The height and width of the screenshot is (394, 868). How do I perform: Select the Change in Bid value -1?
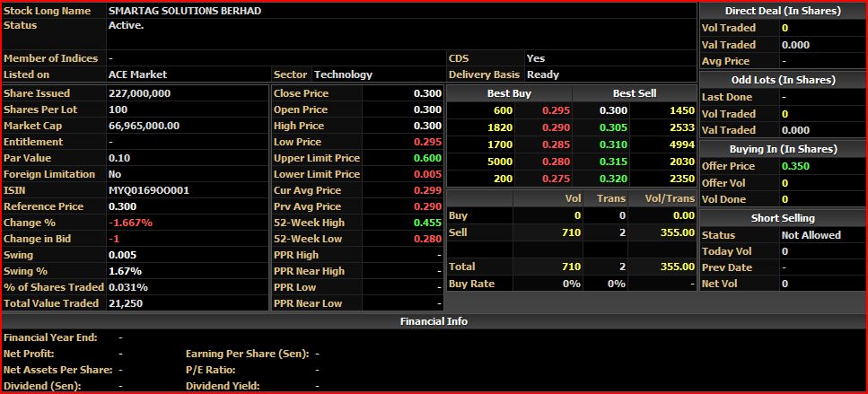[114, 239]
